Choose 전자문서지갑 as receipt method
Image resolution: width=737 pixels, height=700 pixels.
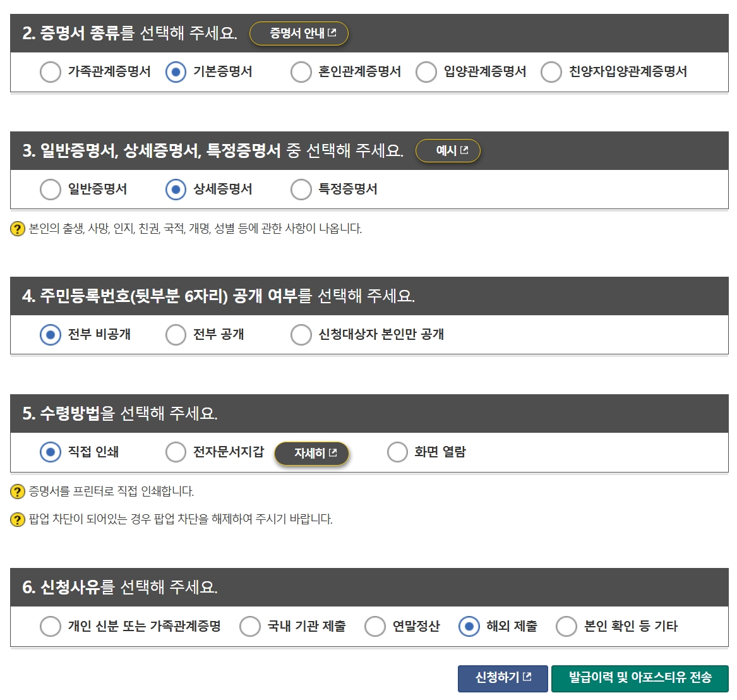(x=176, y=452)
